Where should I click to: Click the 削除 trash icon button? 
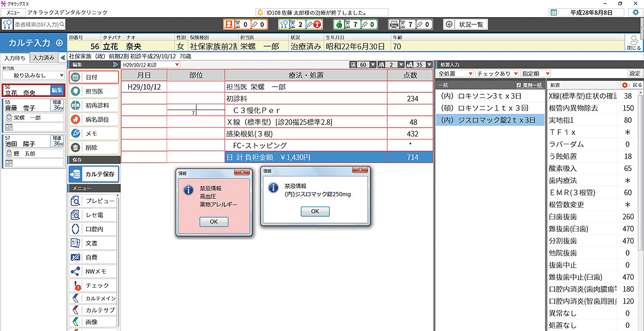(75, 148)
